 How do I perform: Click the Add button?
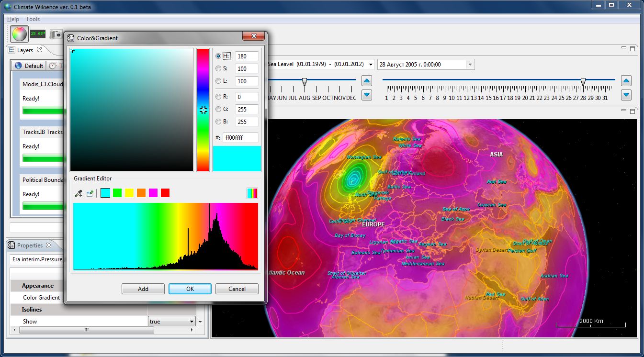pyautogui.click(x=143, y=289)
